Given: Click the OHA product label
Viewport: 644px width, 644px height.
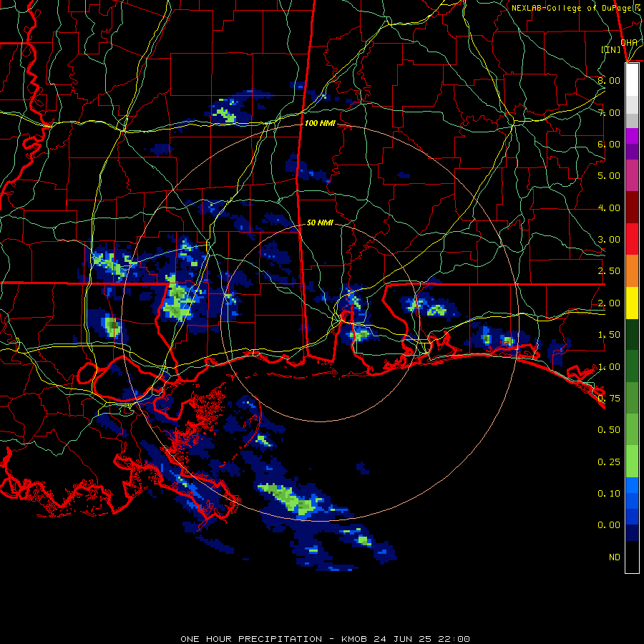Looking at the screenshot, I should pos(629,42).
